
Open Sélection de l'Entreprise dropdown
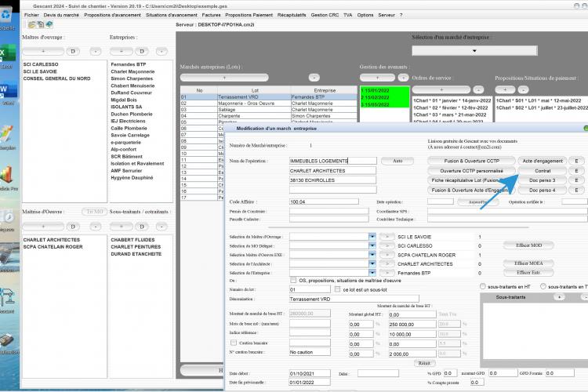372,273
